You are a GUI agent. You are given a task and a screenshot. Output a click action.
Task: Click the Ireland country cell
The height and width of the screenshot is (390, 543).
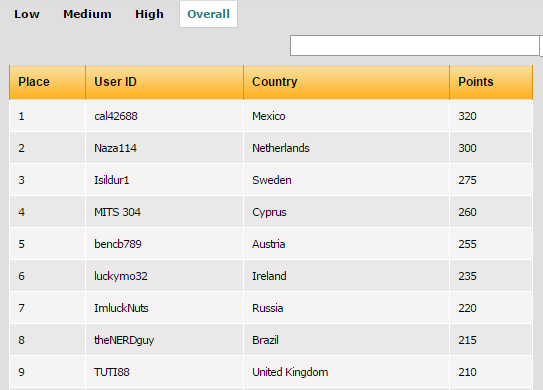[x=346, y=276]
